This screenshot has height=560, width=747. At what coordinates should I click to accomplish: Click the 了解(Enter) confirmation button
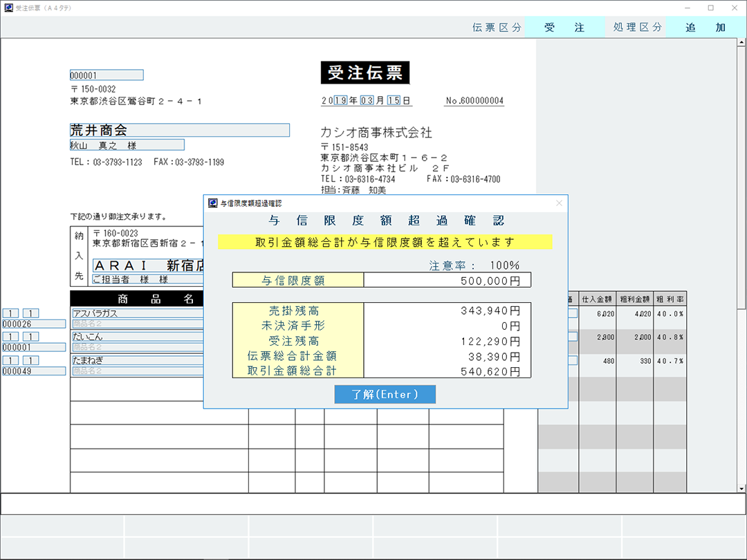pos(385,394)
